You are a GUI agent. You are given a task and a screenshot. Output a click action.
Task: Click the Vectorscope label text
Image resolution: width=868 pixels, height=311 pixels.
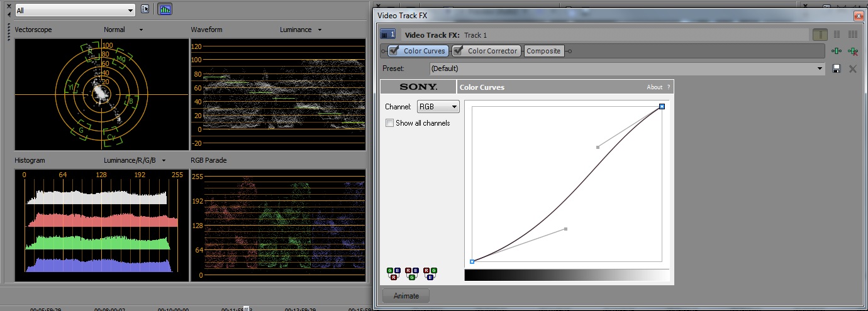[33, 30]
